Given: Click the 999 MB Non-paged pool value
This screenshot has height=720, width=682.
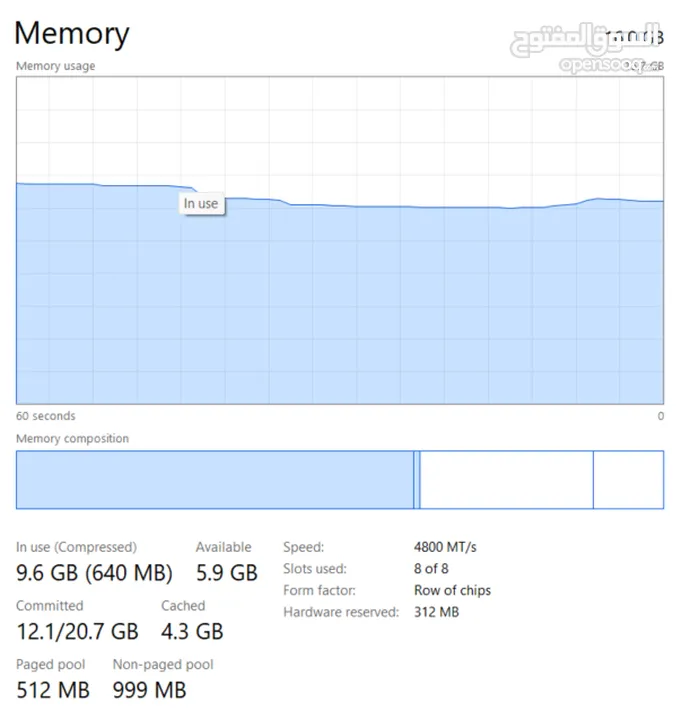Looking at the screenshot, I should (149, 689).
